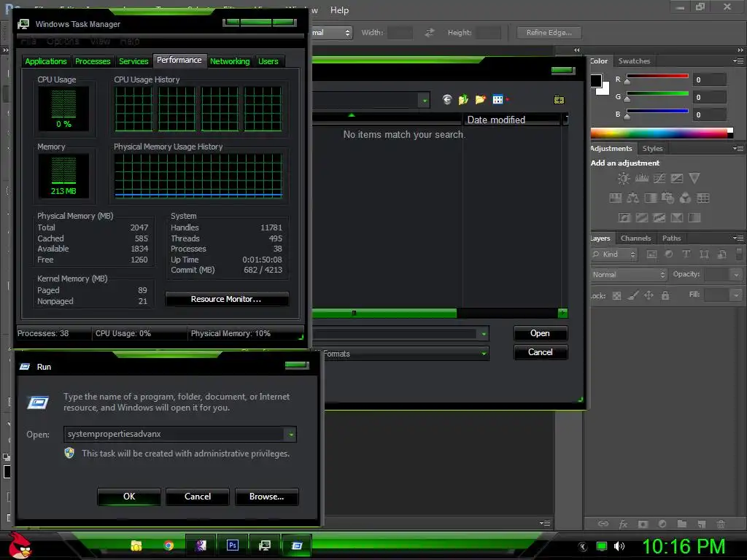
Task: Expand the Look in folder dropdown
Action: (424, 100)
